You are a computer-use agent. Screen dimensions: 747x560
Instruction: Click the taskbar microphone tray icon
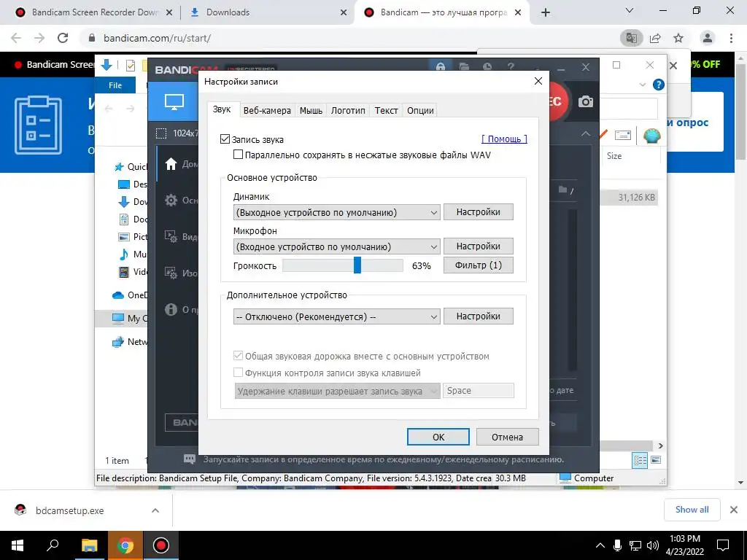[617, 545]
